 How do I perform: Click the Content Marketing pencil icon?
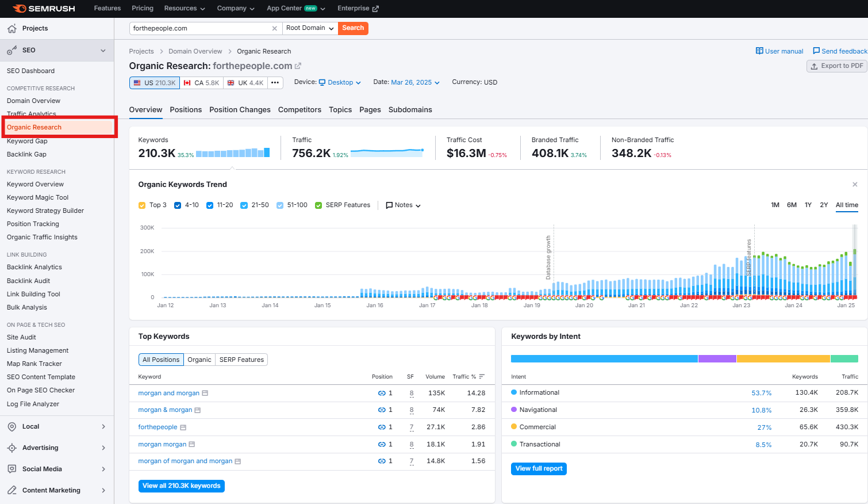[x=11, y=491]
